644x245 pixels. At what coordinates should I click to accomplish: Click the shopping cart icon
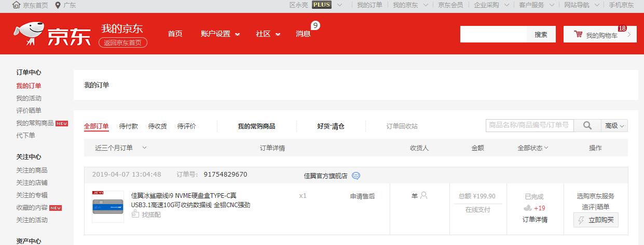[578, 34]
